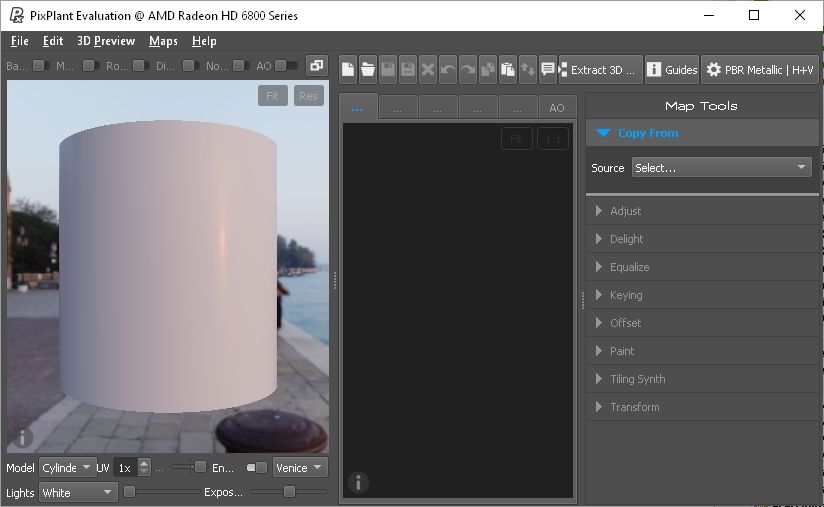Click the Extract 3D button
This screenshot has width=824, height=507.
(x=600, y=69)
